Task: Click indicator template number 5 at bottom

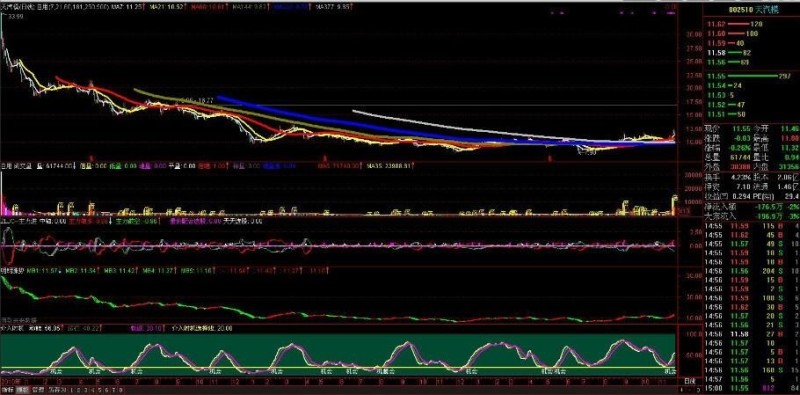Action: click(x=99, y=390)
